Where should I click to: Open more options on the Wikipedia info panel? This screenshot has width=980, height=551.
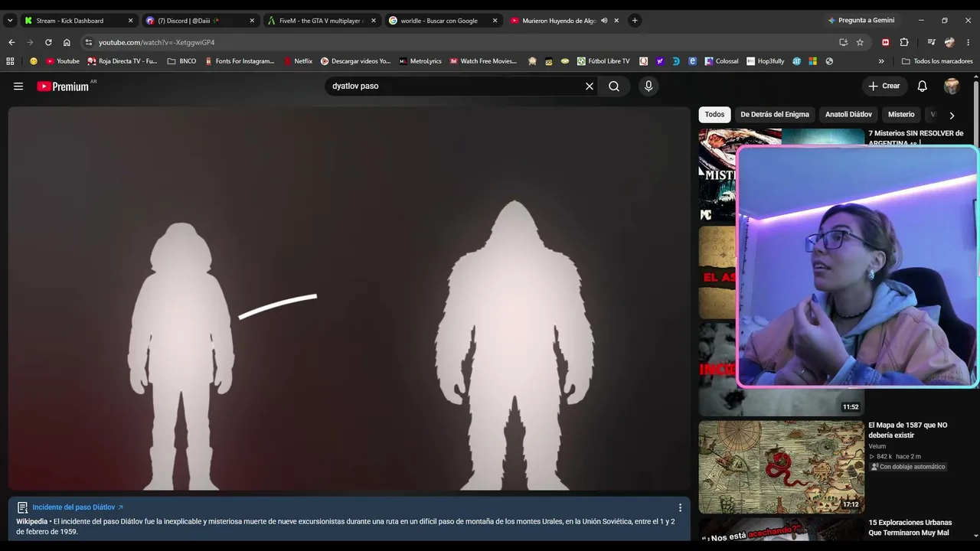point(680,507)
